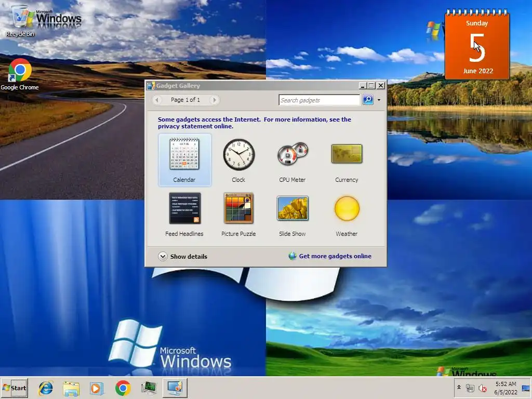Select the Slide Show gadget icon
This screenshot has height=399, width=532.
click(292, 208)
